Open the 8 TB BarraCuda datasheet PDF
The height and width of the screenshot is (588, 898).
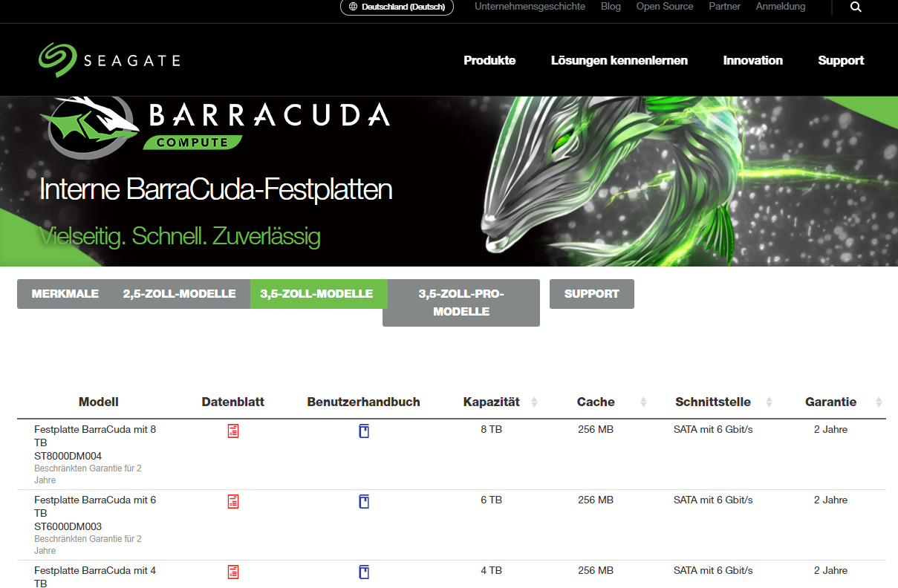pyautogui.click(x=233, y=430)
